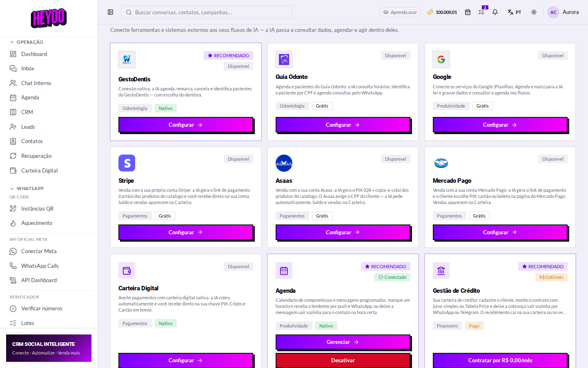This screenshot has height=368, width=588.
Task: Toggle light/dark theme sun icon
Action: tap(534, 12)
